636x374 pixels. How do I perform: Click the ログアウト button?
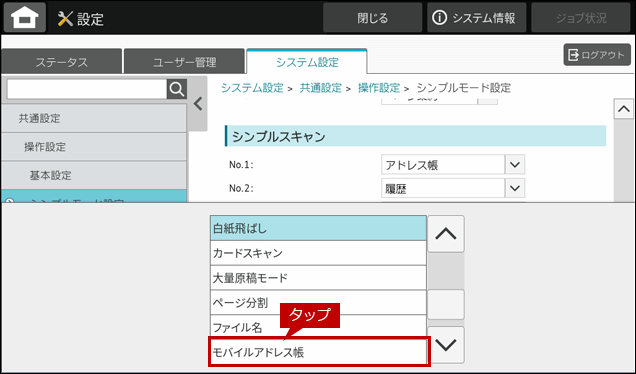[x=597, y=55]
